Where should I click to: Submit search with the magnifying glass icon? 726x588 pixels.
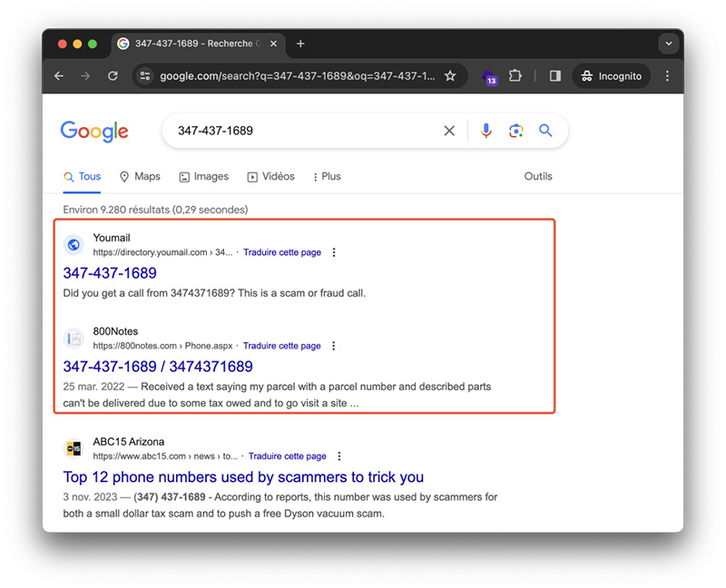(x=545, y=131)
